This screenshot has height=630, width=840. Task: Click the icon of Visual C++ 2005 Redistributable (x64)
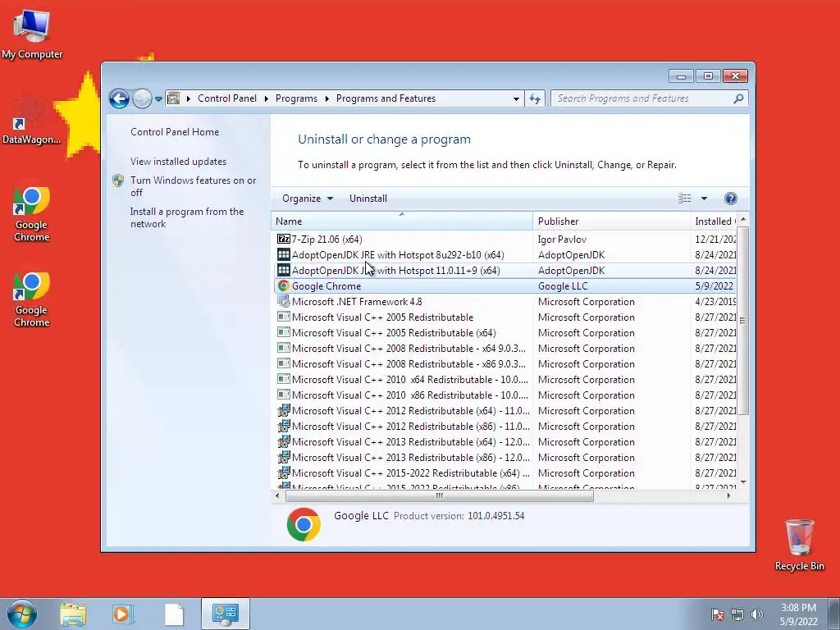tap(283, 332)
